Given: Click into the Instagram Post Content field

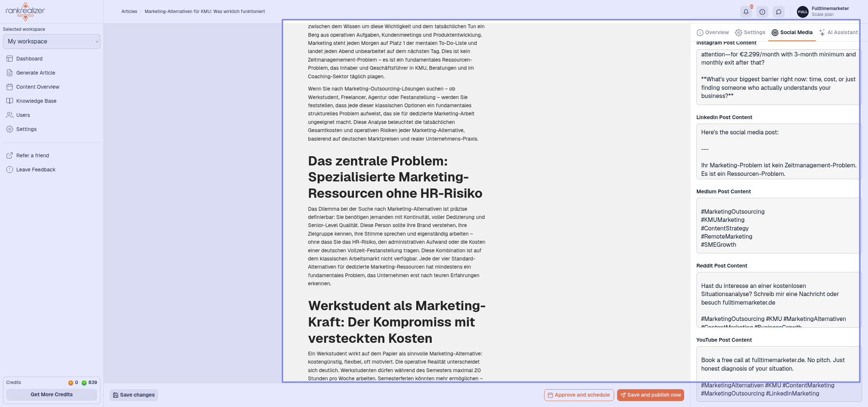Looking at the screenshot, I should pos(779,77).
